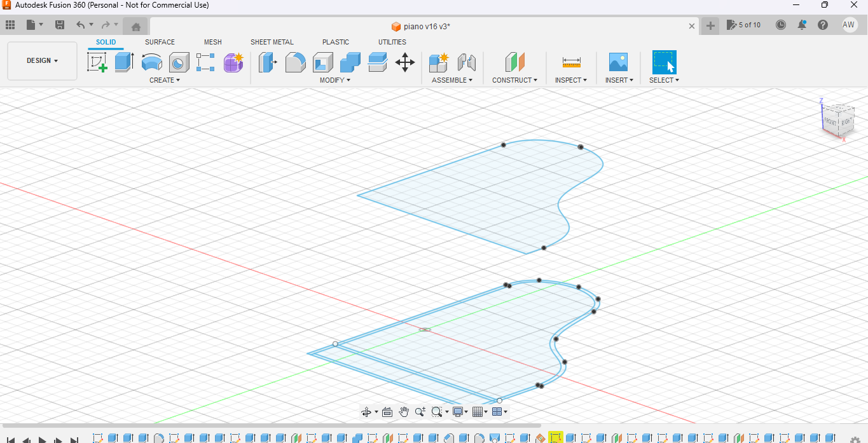
Task: Open the AW account menu
Action: [x=849, y=25]
